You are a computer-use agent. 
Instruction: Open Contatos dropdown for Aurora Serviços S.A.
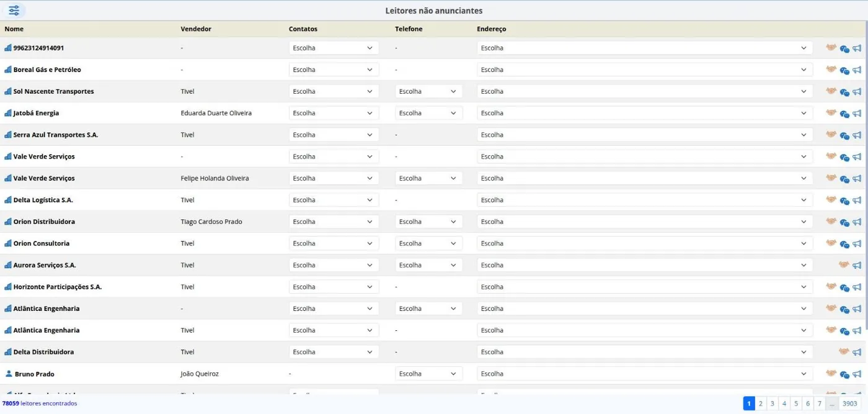[334, 265]
